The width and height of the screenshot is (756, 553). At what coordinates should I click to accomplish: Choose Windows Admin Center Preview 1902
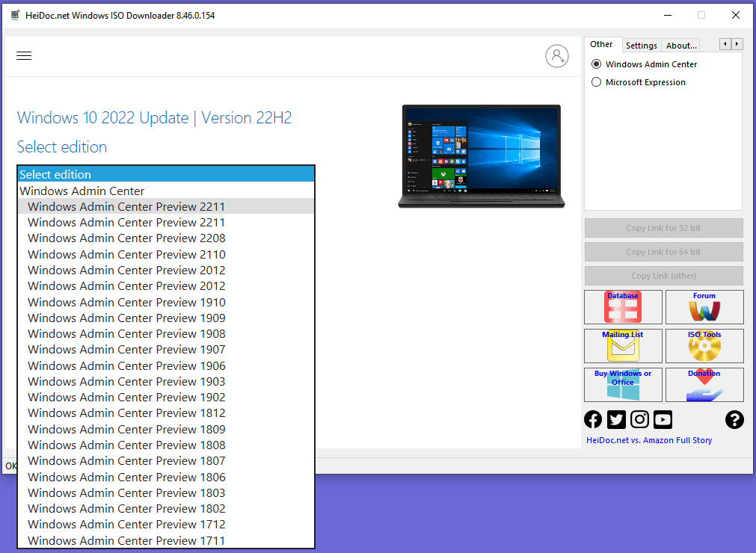[x=166, y=398]
